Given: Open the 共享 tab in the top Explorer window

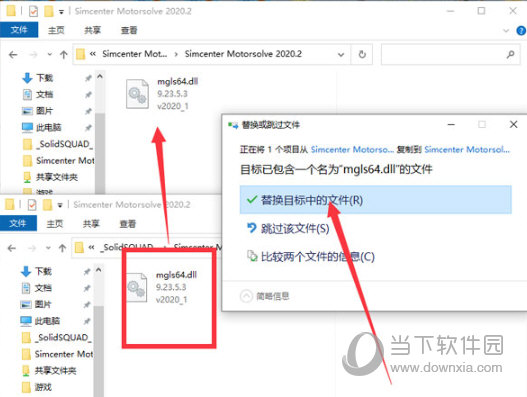Looking at the screenshot, I should pyautogui.click(x=92, y=30).
